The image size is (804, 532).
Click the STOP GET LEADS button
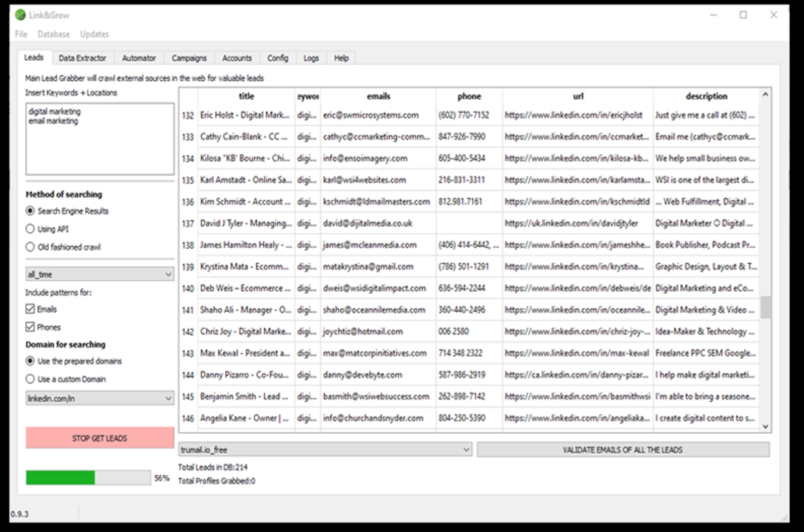100,438
